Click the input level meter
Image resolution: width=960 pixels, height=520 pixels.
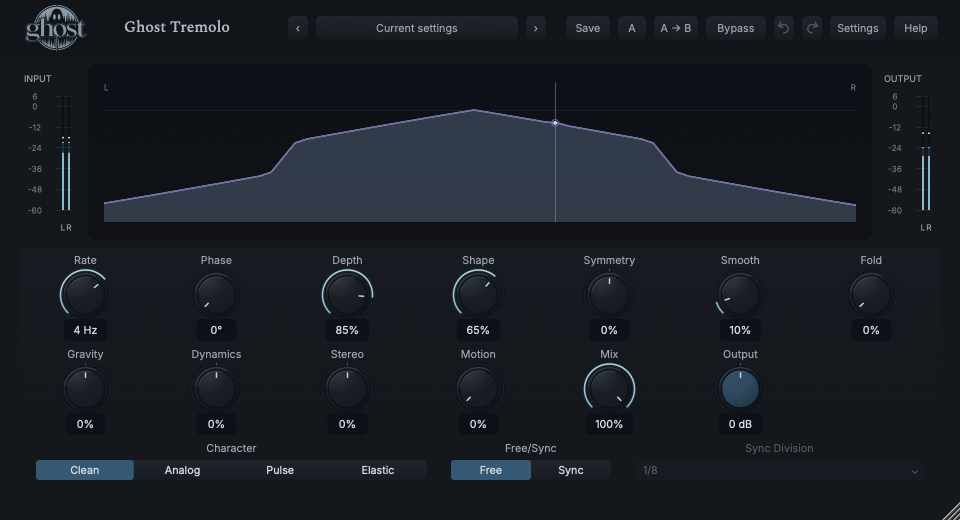tap(66, 153)
